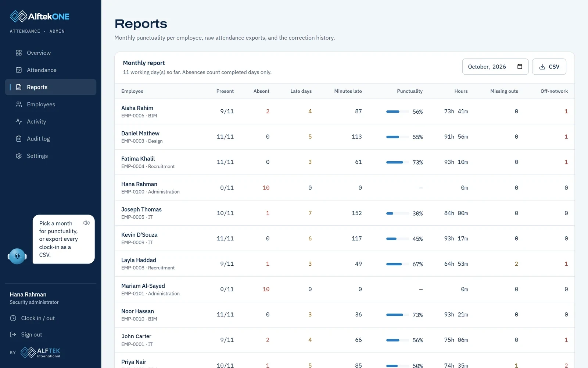Click the Sign out arrow icon

(x=13, y=335)
